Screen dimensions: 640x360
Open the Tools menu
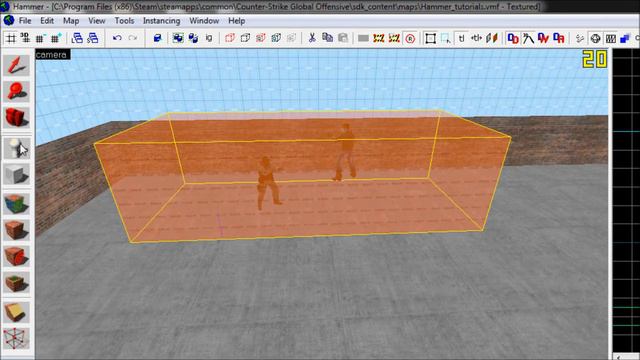124,21
